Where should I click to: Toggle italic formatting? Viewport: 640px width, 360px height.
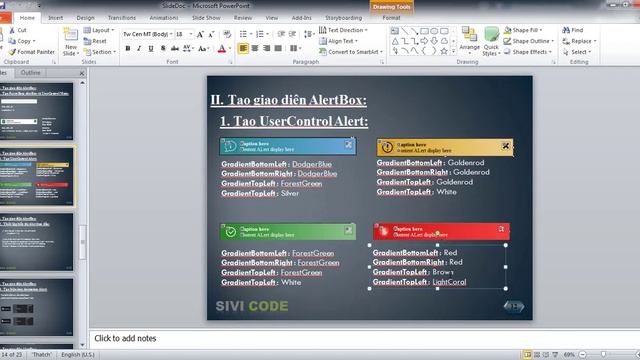[x=139, y=49]
